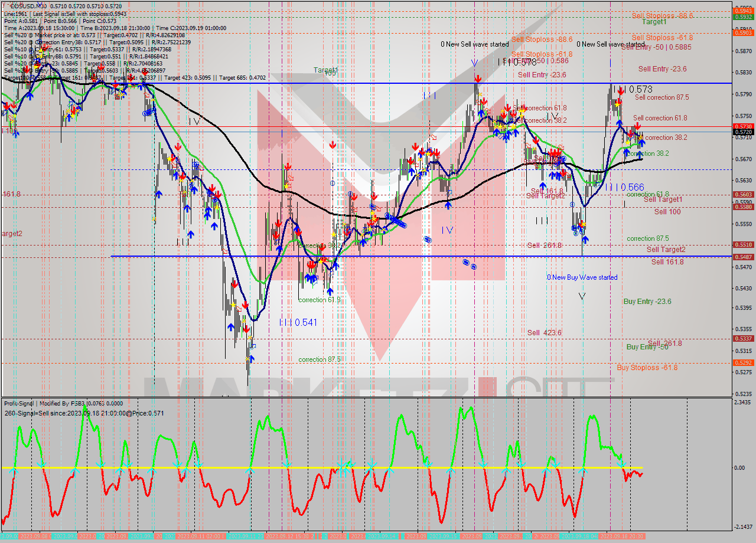Click the 'III 0.541' wave label
756x543 pixels.
(x=298, y=323)
